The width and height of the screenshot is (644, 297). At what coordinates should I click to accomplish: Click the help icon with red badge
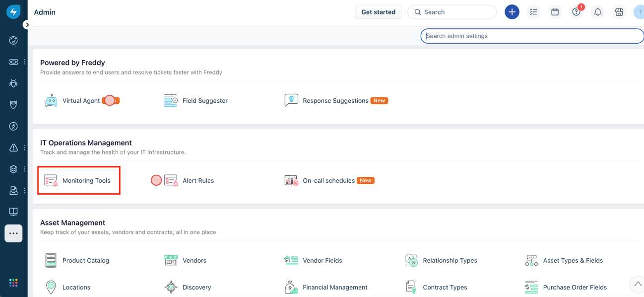576,11
